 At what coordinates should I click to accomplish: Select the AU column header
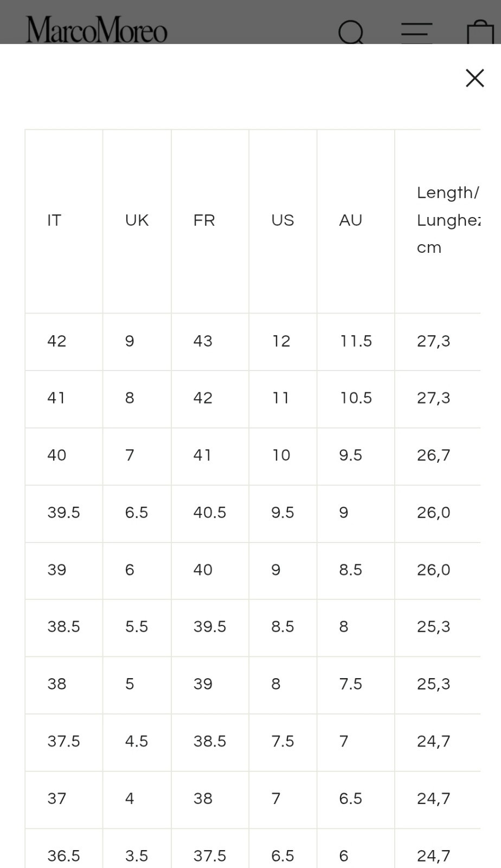(x=350, y=220)
